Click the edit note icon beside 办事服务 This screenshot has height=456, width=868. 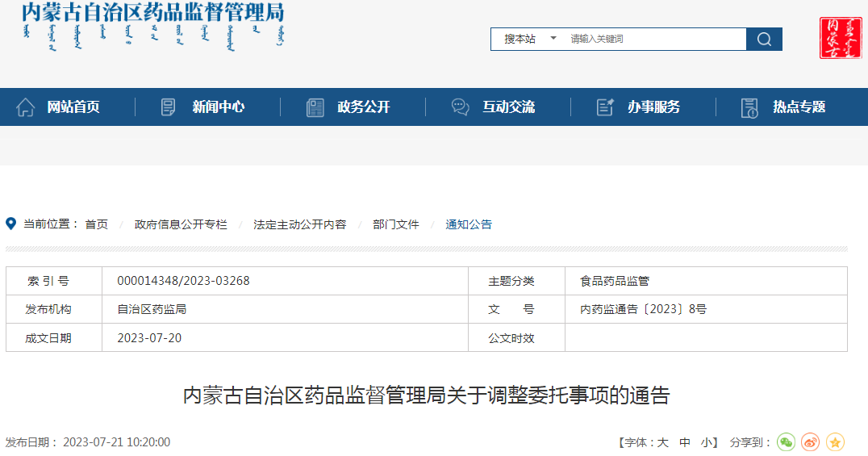[x=605, y=107]
